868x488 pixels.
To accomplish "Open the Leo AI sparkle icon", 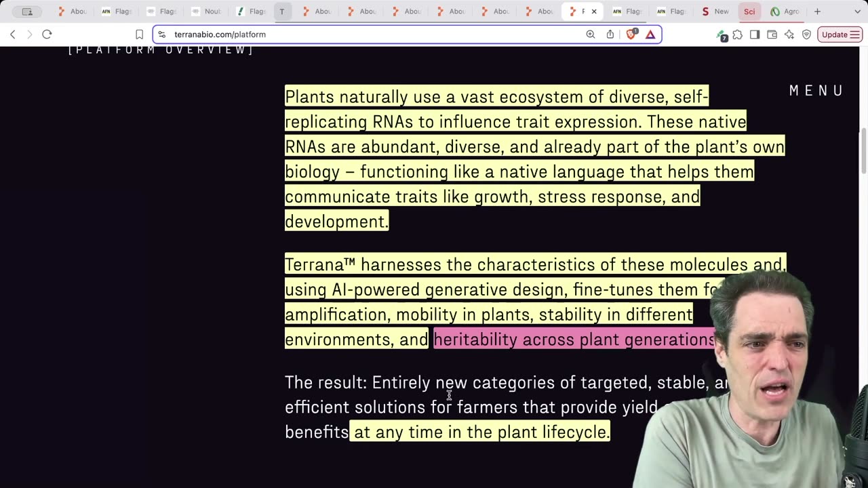I will (789, 35).
